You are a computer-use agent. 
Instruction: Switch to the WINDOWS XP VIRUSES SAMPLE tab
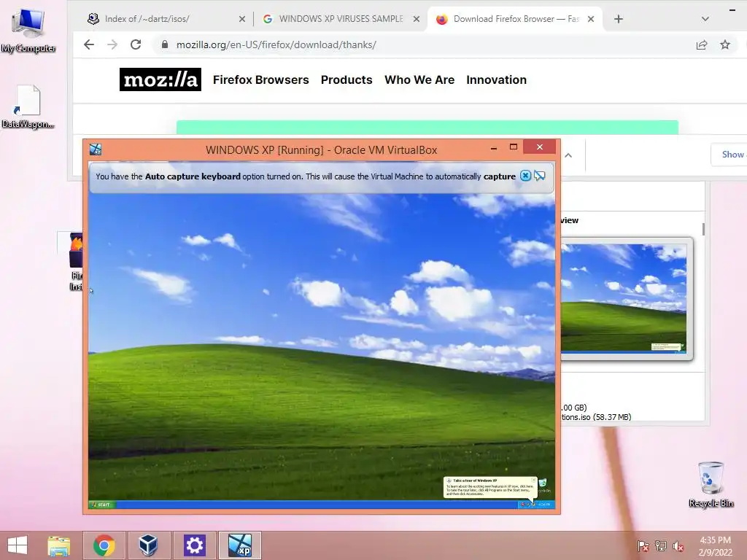pos(341,19)
